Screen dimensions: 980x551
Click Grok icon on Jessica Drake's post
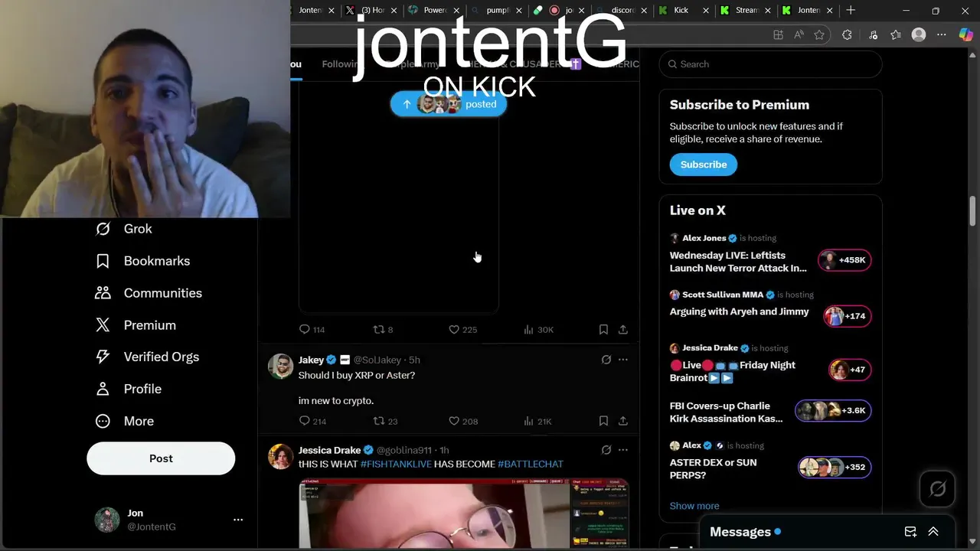click(x=606, y=450)
